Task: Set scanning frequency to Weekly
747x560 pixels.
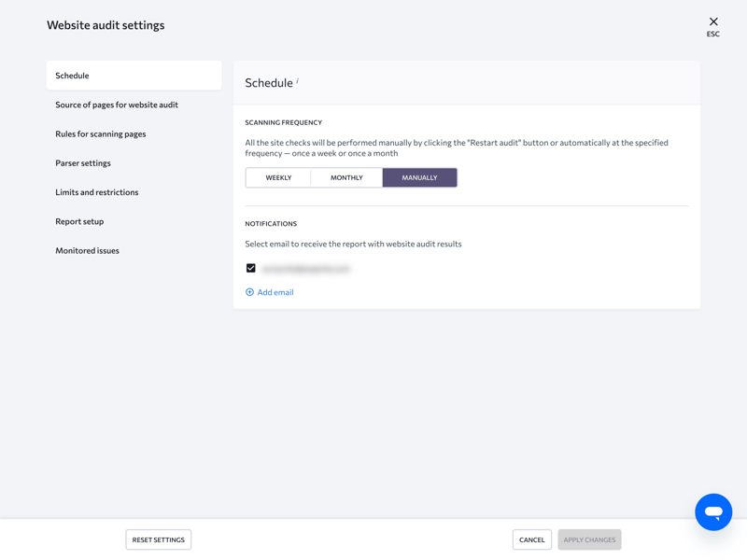Action: click(x=278, y=177)
